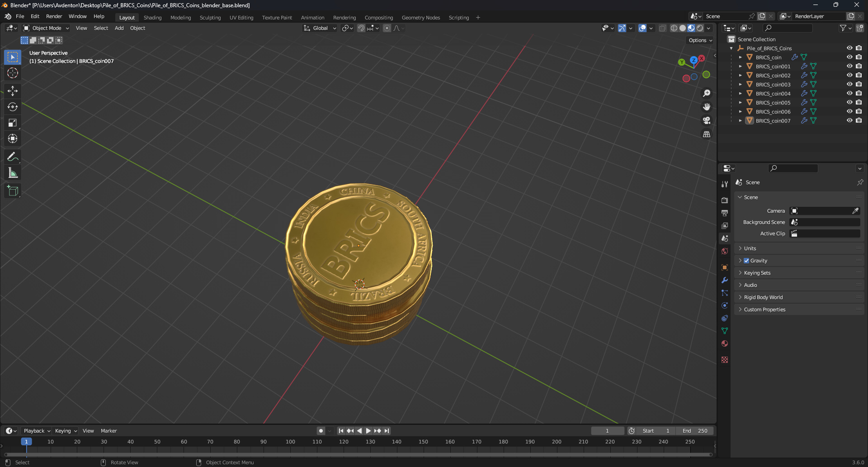This screenshot has height=467, width=868.
Task: Open the Output properties tab
Action: click(x=725, y=213)
